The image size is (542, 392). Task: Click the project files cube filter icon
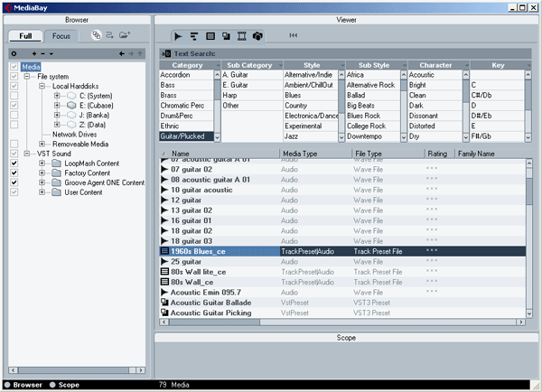[x=257, y=35]
